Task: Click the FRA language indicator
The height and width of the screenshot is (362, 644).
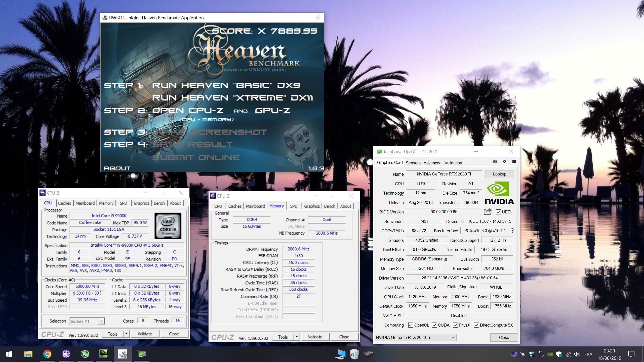Action: (x=588, y=354)
